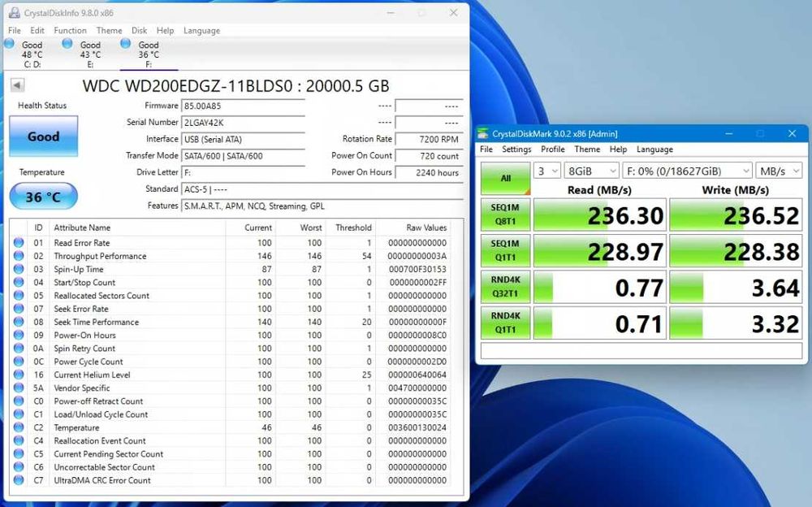Click the Raw Values column header

pos(426,227)
